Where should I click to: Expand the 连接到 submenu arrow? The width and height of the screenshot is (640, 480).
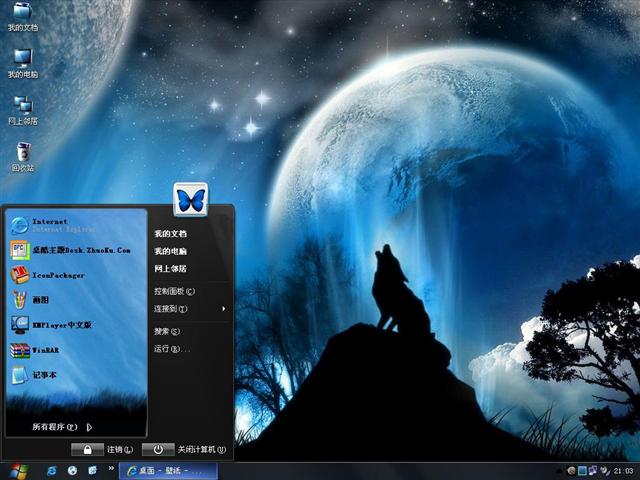coord(224,309)
